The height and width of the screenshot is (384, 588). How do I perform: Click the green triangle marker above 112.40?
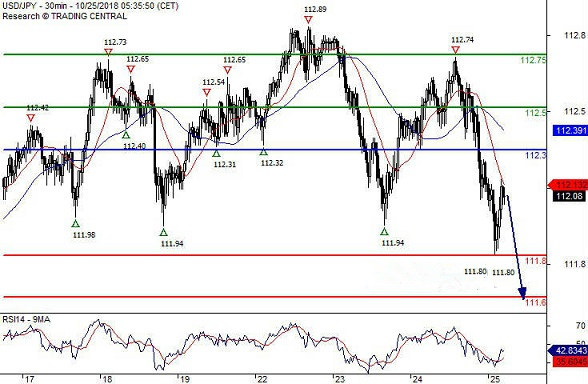(x=126, y=135)
